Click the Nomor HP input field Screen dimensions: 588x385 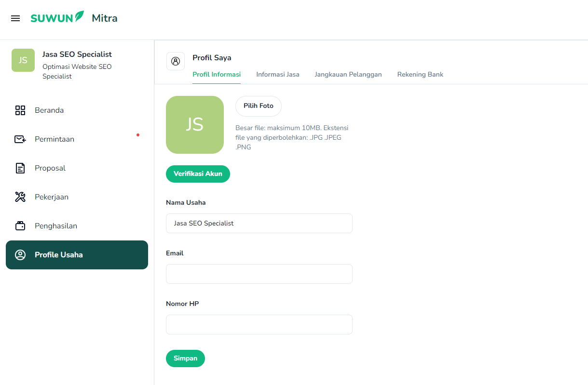(x=259, y=324)
